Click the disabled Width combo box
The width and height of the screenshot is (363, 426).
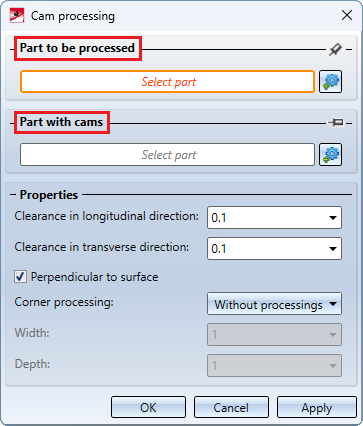pyautogui.click(x=274, y=334)
